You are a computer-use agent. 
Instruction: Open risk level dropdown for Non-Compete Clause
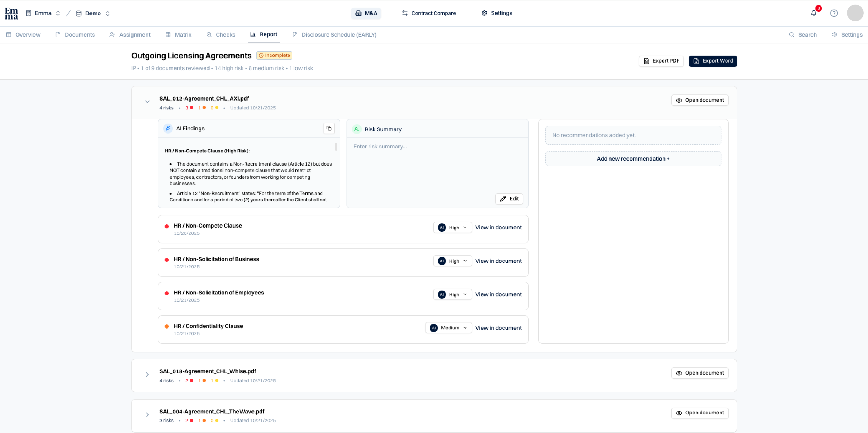tap(452, 227)
